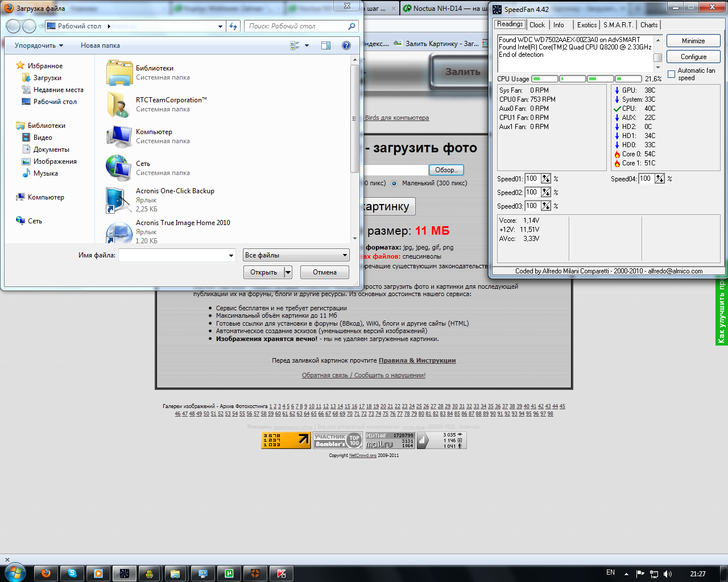
Task: Open Windows Explorer taskbar icon
Action: pyautogui.click(x=175, y=573)
